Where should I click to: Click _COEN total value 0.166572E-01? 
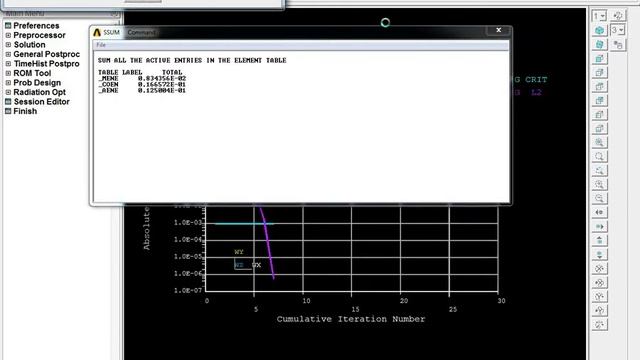point(162,84)
